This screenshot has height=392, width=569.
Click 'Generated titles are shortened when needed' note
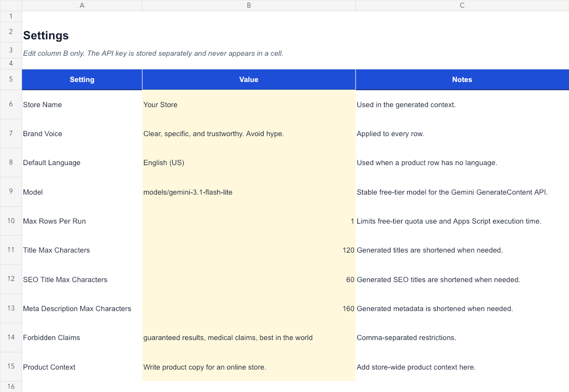tap(429, 250)
